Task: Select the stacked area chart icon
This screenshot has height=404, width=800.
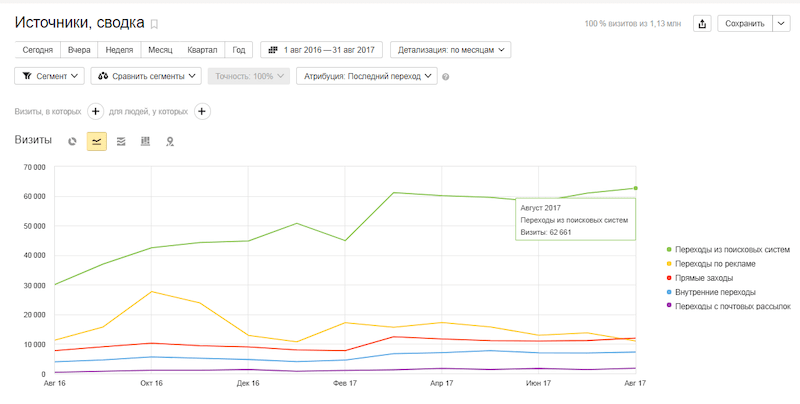Action: pos(121,142)
